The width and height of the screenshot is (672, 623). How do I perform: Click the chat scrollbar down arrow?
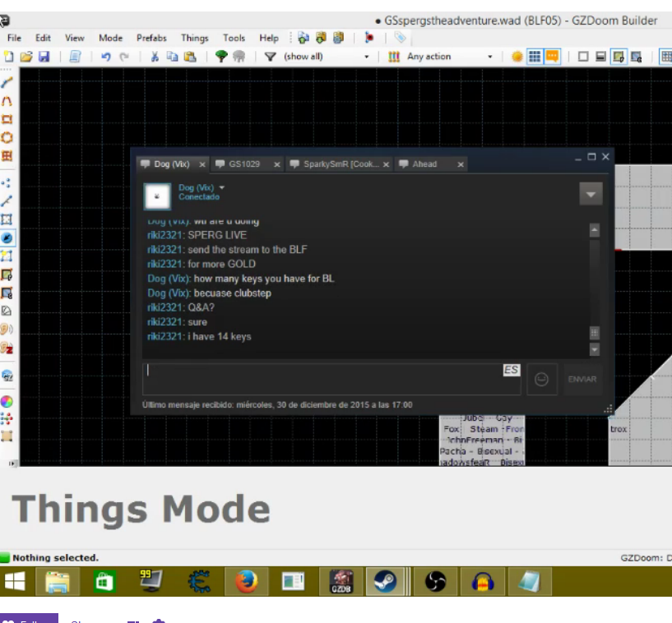595,349
